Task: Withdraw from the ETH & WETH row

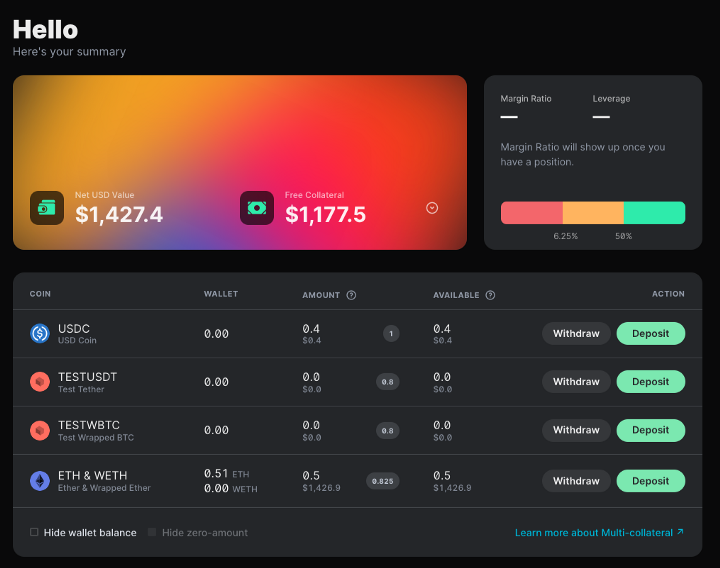Action: point(576,481)
